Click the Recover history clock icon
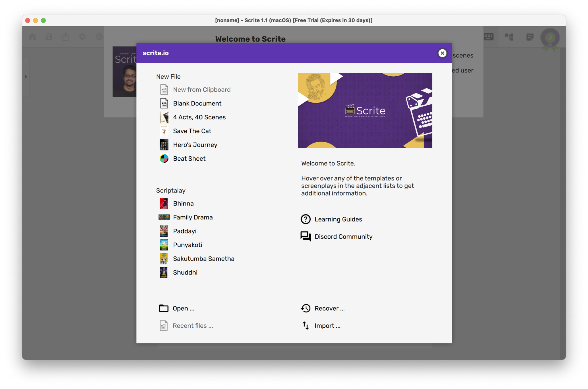The image size is (588, 389). (x=305, y=308)
